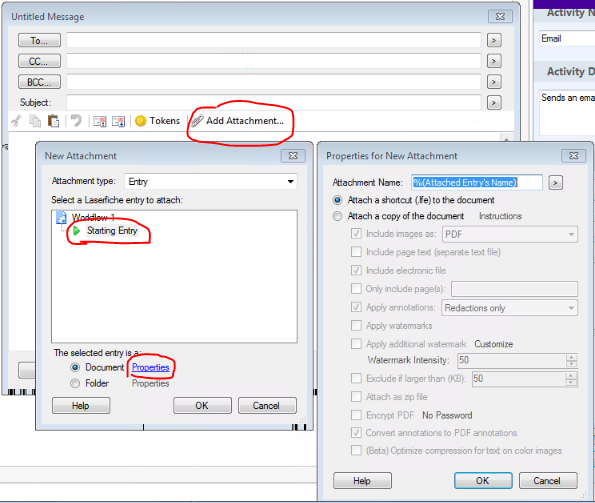Click into the Attachment Name field

[x=477, y=183]
